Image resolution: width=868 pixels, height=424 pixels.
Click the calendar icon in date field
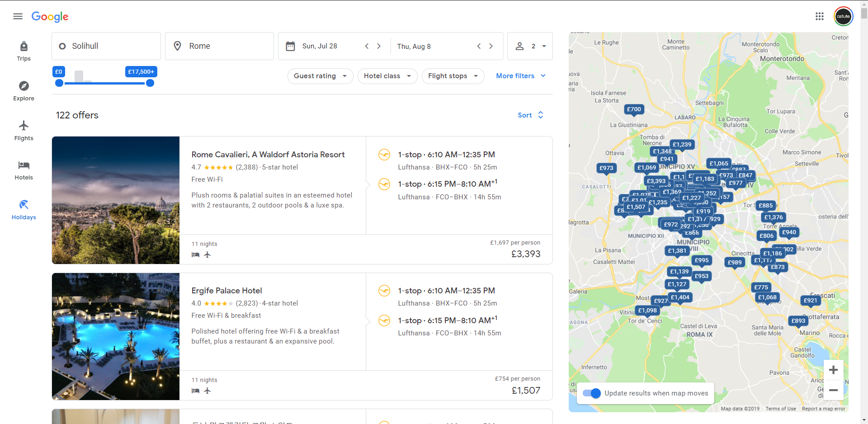[291, 46]
